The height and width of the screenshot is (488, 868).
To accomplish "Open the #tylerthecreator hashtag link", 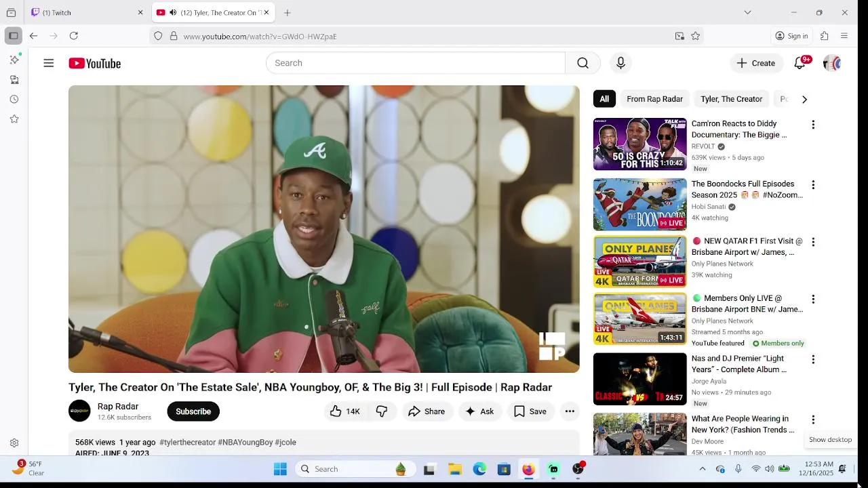I will (187, 443).
